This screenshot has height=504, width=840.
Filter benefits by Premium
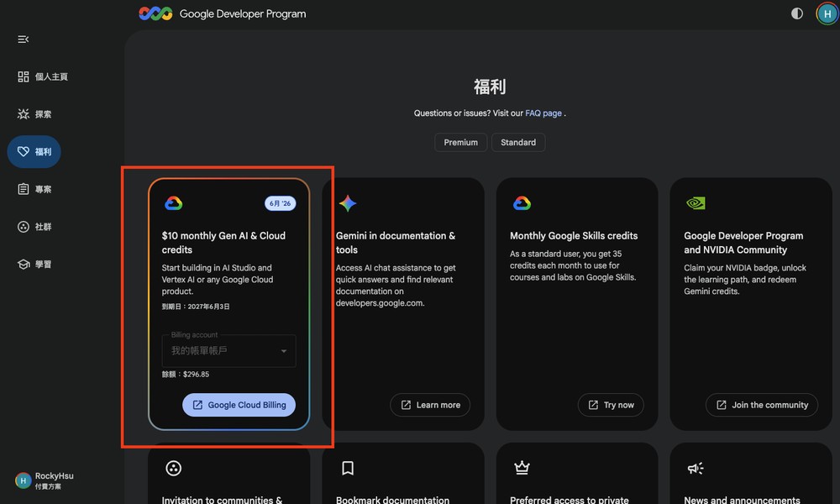[460, 143]
